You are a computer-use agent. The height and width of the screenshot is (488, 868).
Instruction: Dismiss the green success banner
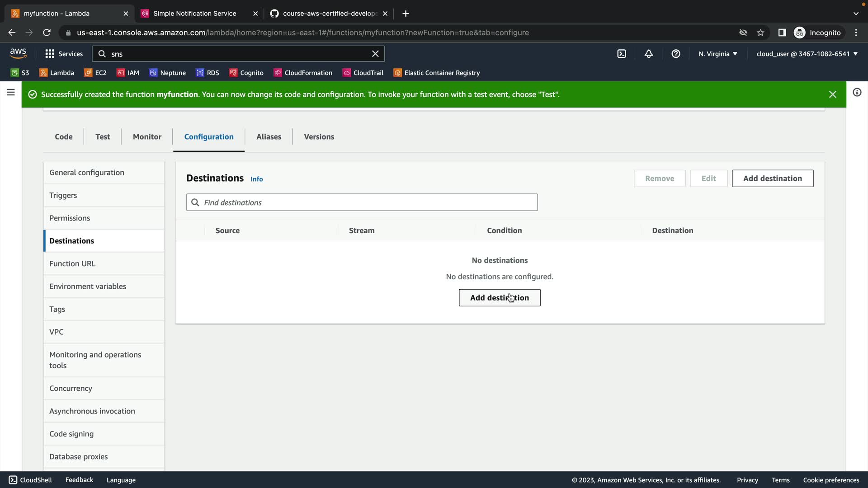pyautogui.click(x=833, y=94)
